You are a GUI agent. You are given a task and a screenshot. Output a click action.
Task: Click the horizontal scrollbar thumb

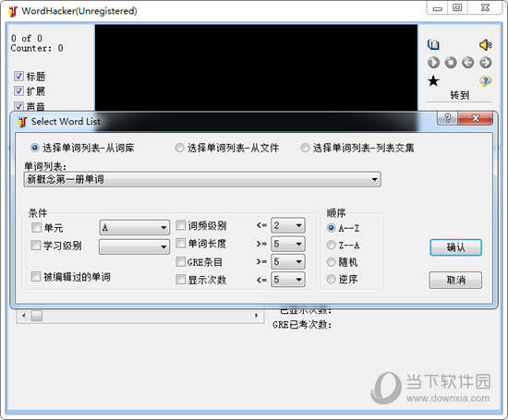tap(37, 316)
